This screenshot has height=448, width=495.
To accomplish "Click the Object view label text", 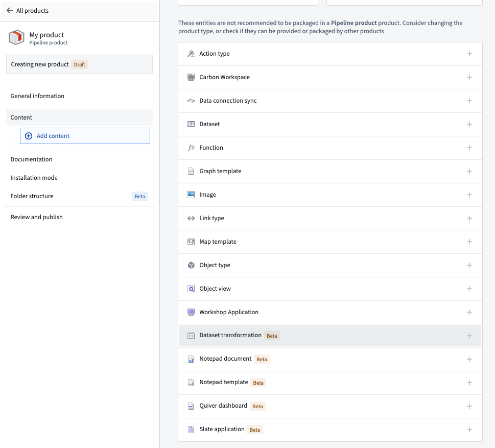I will 215,289.
